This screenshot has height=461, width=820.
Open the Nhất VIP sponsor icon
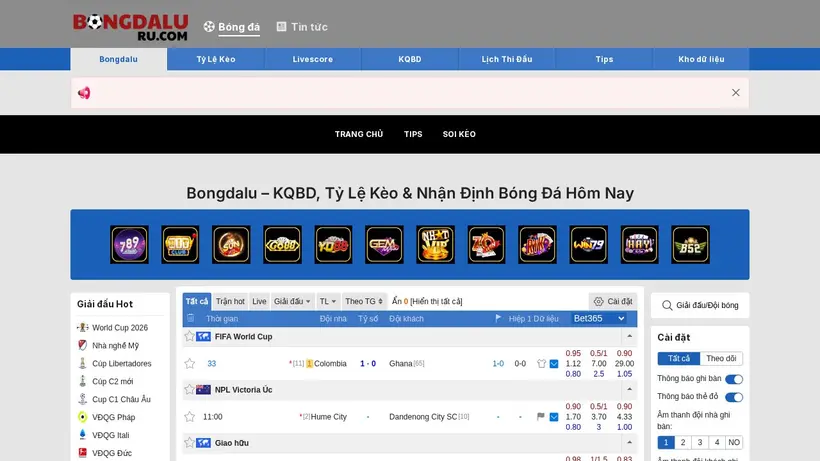click(436, 245)
